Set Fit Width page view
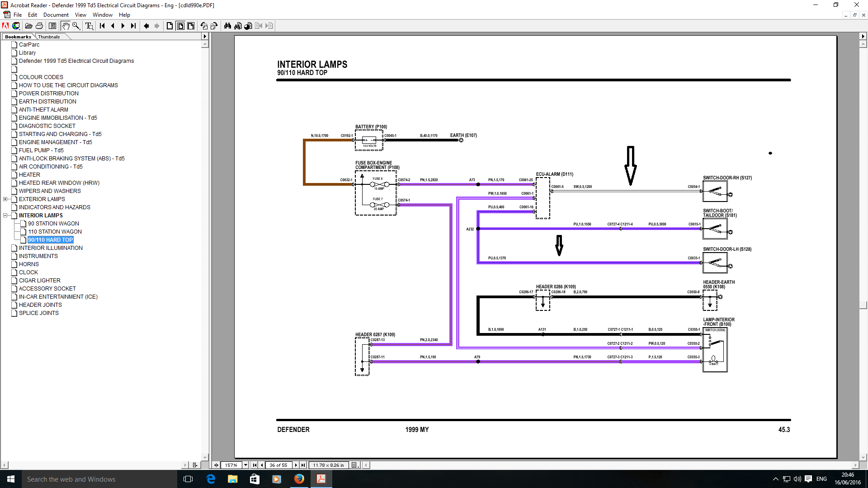The image size is (868, 488). (x=191, y=26)
